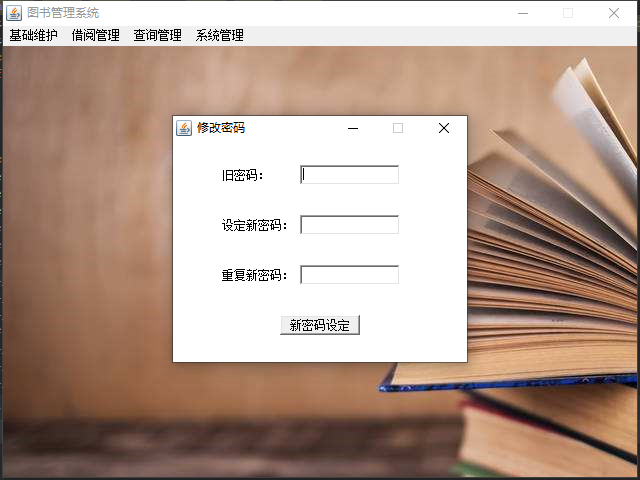Focus the 设定新密码 input field
Screen dimensions: 640x480
pos(349,225)
